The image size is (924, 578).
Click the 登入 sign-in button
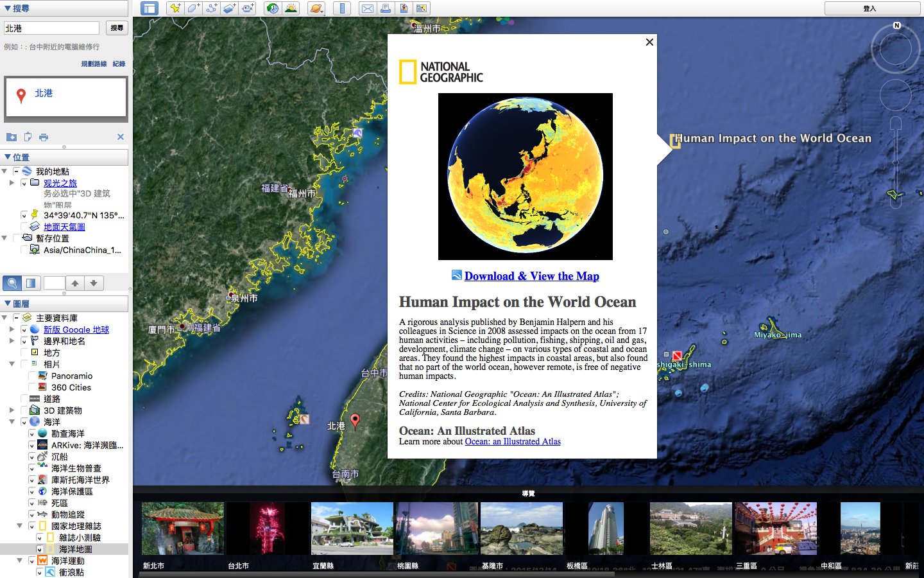[x=869, y=8]
